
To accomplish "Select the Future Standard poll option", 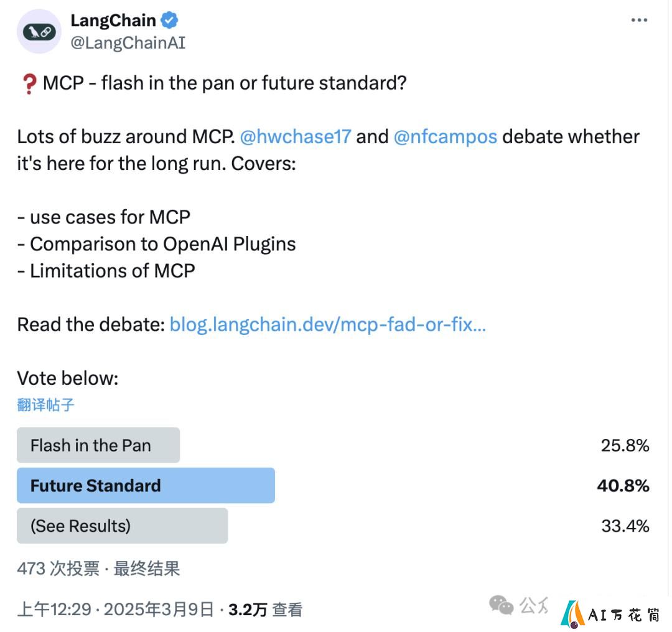I will (x=146, y=485).
